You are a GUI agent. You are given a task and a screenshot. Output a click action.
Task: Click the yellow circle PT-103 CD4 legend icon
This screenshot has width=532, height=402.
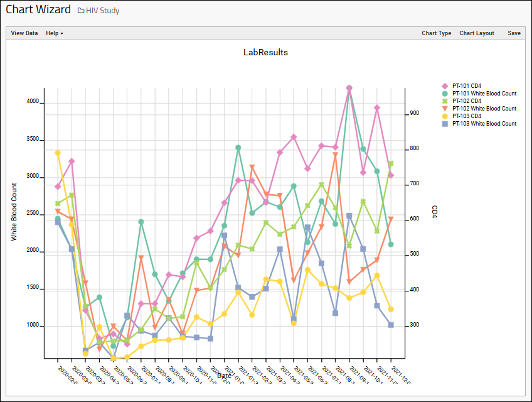(444, 116)
